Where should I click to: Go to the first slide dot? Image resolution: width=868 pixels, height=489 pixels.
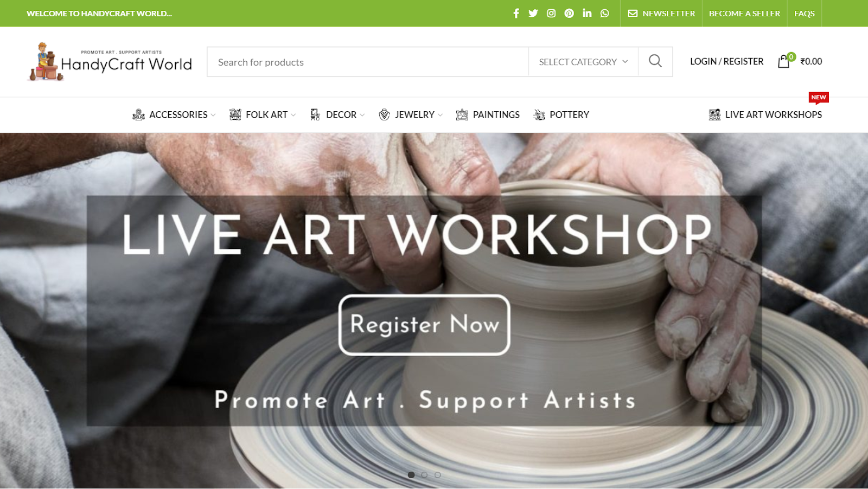point(411,475)
